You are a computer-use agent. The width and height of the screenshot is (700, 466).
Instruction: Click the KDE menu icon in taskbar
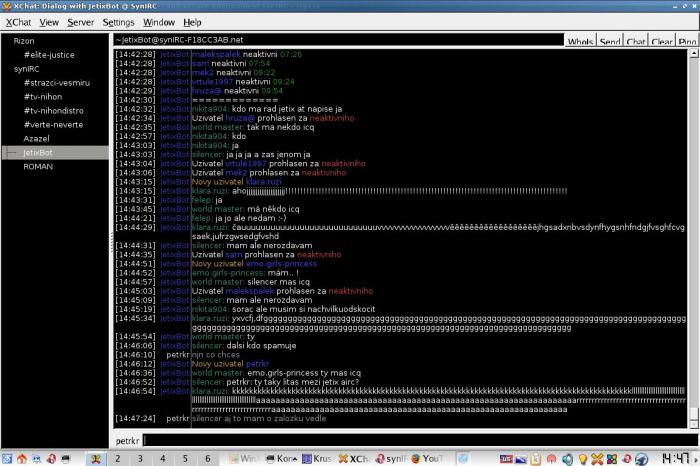[x=7, y=458]
